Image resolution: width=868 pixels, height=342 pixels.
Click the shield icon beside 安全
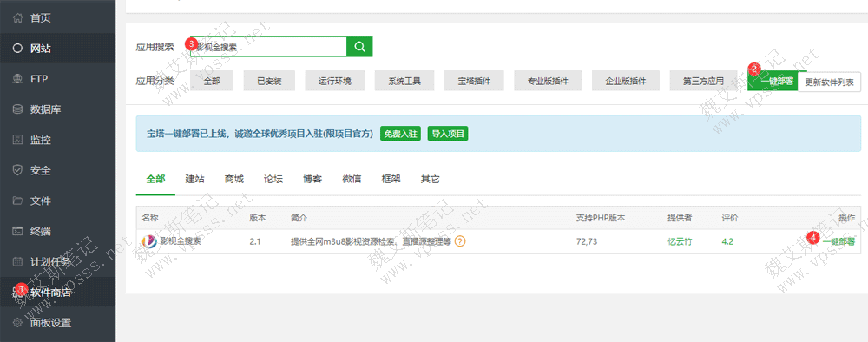click(x=17, y=170)
